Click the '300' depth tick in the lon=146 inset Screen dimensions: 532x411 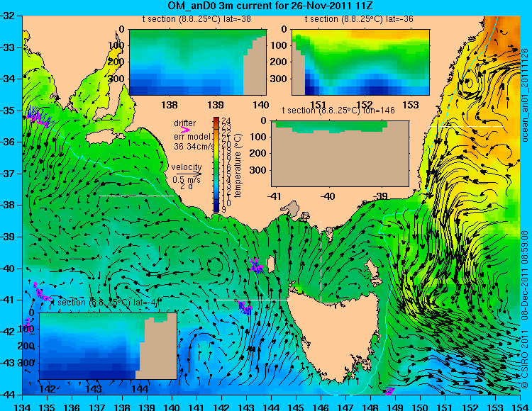pyautogui.click(x=259, y=170)
